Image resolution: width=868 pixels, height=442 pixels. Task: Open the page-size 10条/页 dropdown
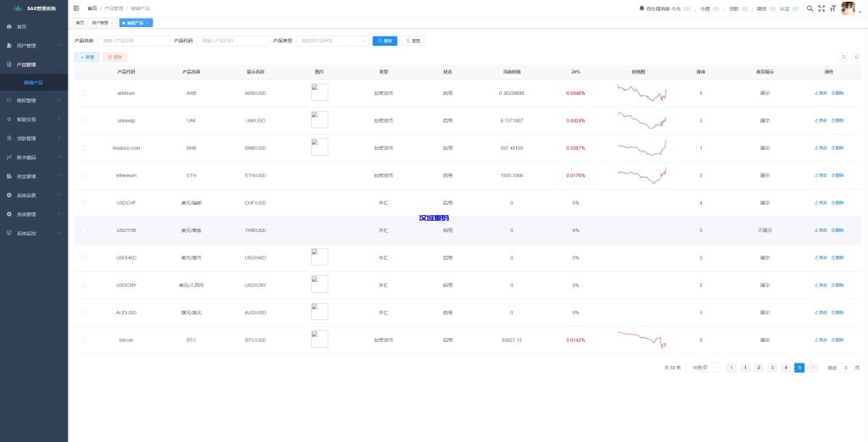pos(704,367)
